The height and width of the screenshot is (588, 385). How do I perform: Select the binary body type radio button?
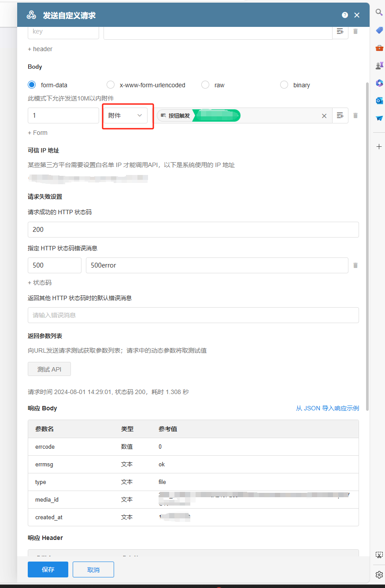tap(284, 85)
